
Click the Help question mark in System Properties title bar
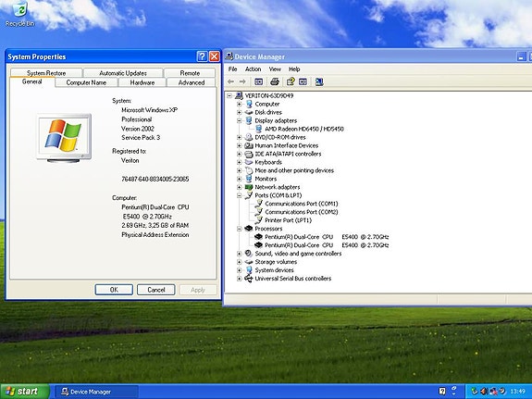[202, 56]
